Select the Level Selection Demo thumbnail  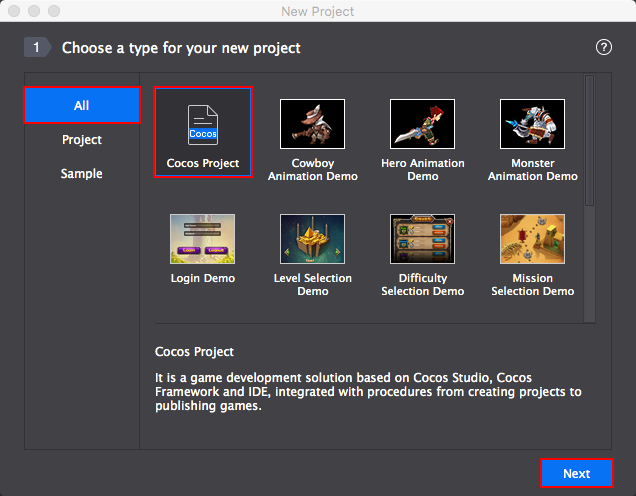(312, 239)
